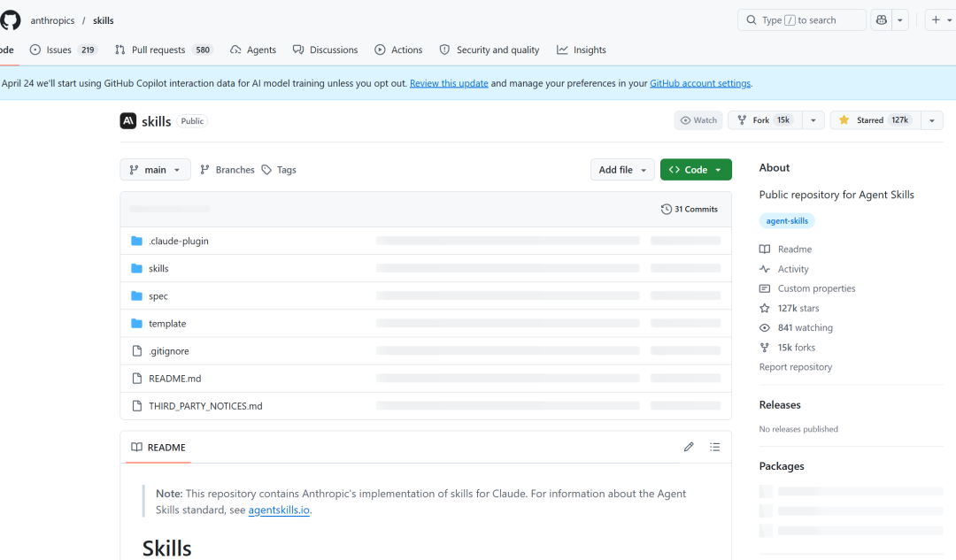Open the green Code dropdown
The image size is (956, 560).
tap(696, 169)
